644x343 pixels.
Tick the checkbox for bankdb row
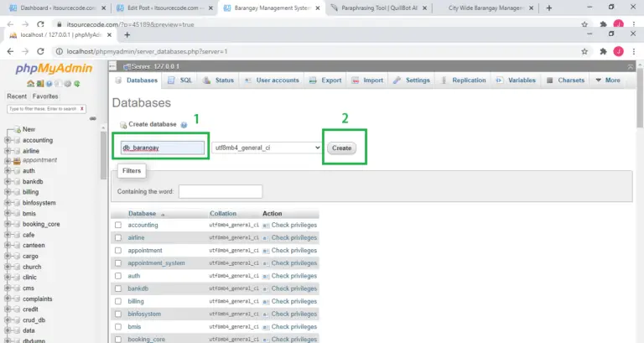tap(118, 288)
